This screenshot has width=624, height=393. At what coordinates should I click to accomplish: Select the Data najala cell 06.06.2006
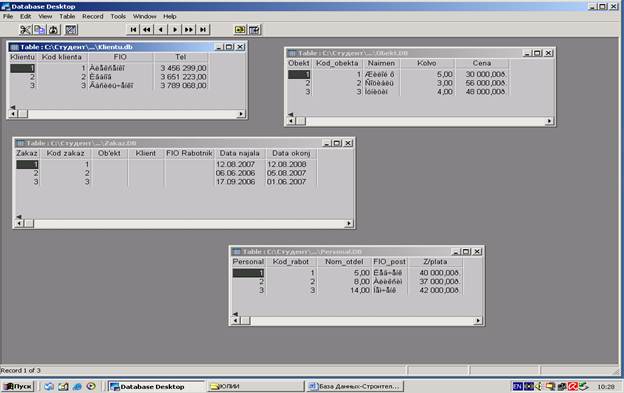pos(240,173)
